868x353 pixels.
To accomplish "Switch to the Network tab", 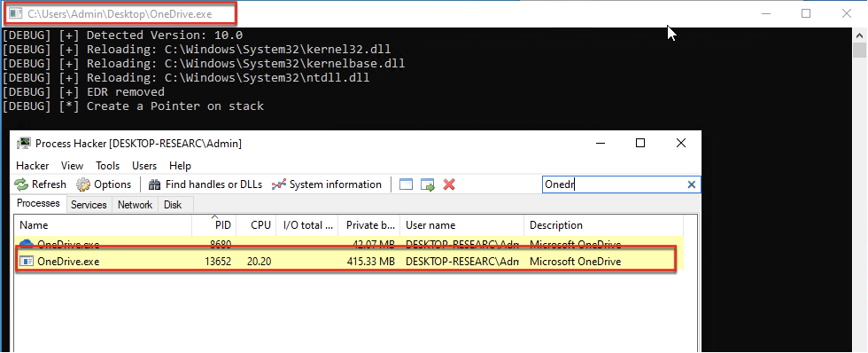I will point(135,205).
